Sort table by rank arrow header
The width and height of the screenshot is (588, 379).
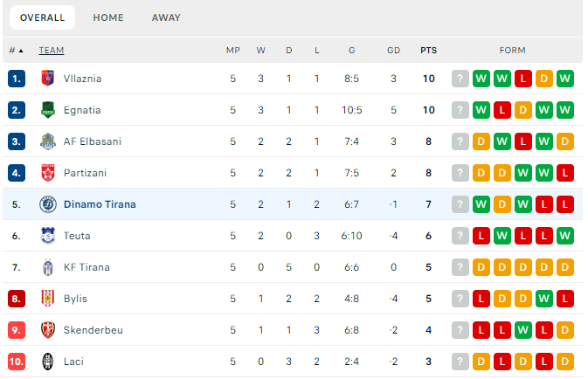(x=16, y=51)
